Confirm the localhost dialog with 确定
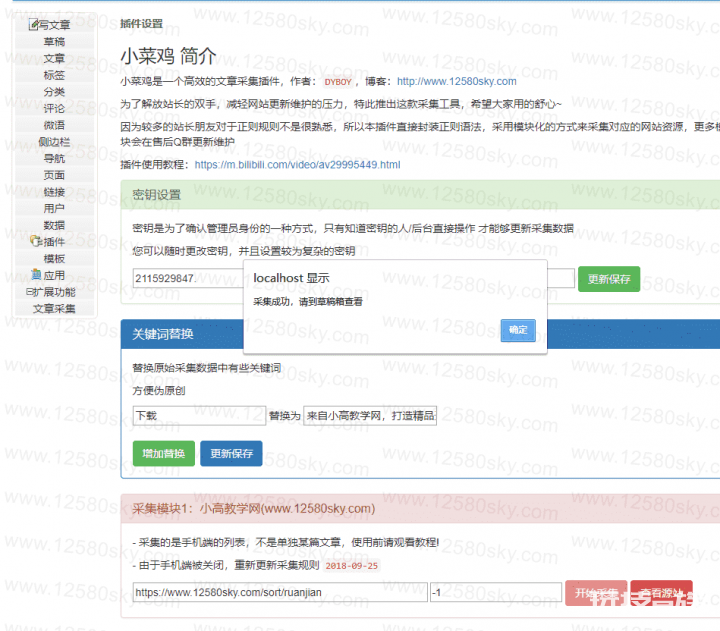The height and width of the screenshot is (631, 720). click(518, 330)
